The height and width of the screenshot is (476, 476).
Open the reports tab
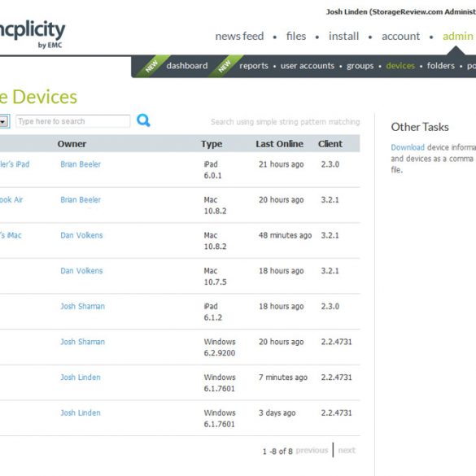pyautogui.click(x=254, y=66)
